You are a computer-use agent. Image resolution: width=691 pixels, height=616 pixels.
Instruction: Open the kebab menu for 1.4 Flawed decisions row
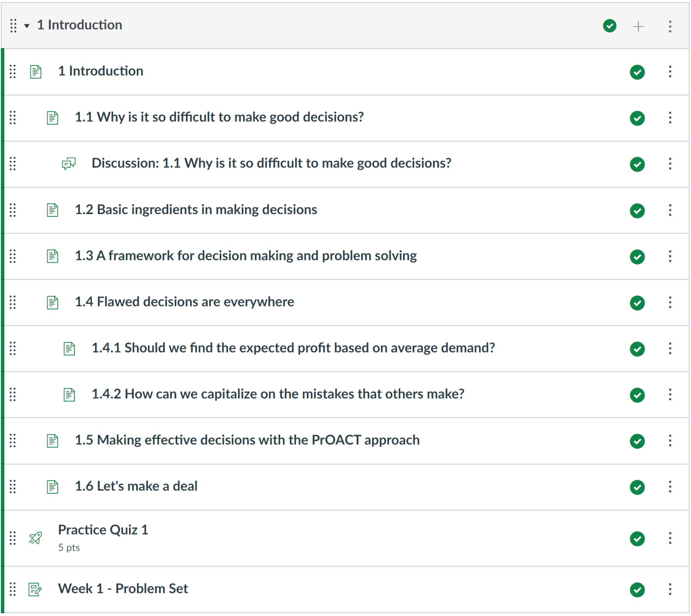pyautogui.click(x=670, y=302)
